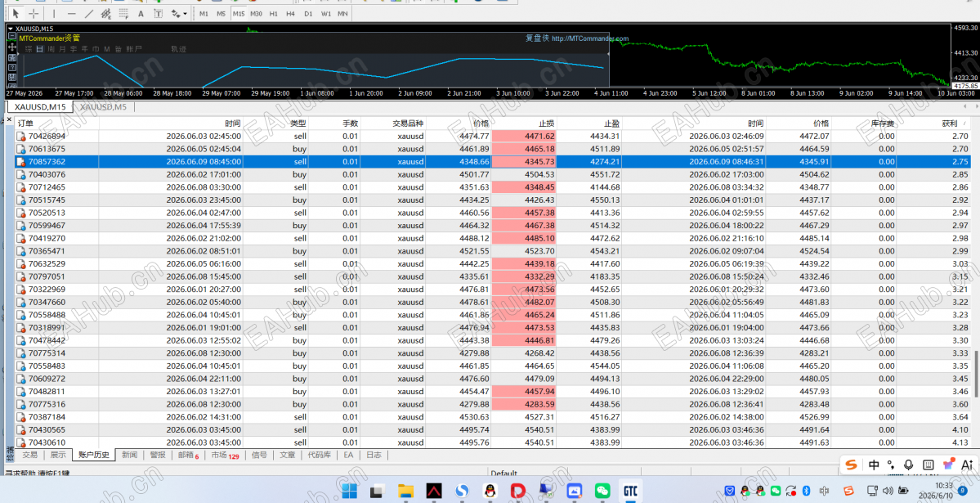Switch chart to M30 timeframe

click(x=257, y=13)
